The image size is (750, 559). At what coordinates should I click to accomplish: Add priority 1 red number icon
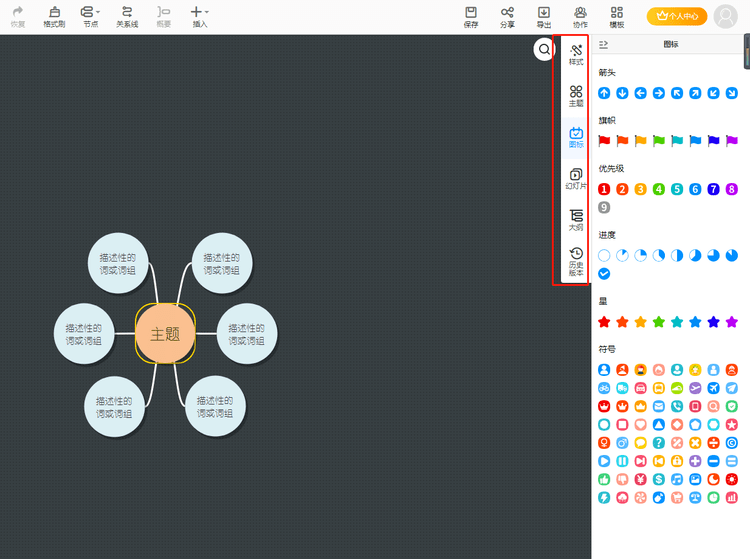604,189
